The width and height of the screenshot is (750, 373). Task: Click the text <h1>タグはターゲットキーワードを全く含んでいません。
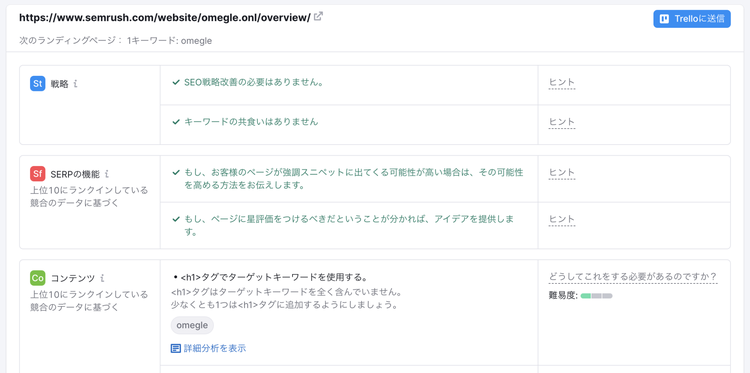286,292
